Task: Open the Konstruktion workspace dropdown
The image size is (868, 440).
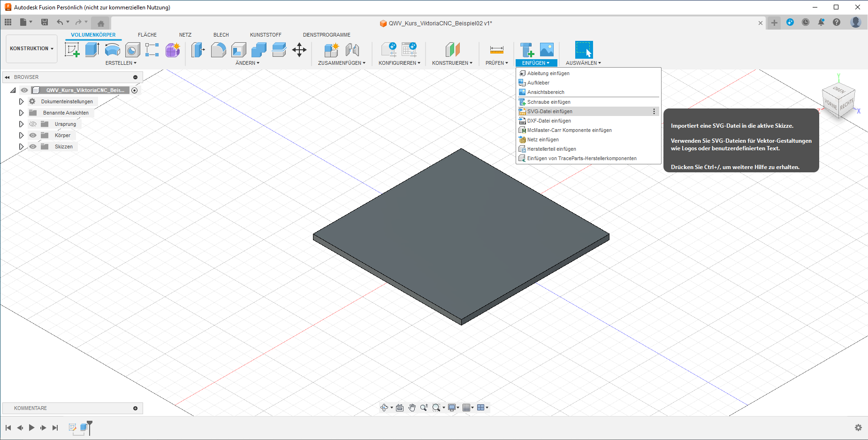Action: [31, 48]
